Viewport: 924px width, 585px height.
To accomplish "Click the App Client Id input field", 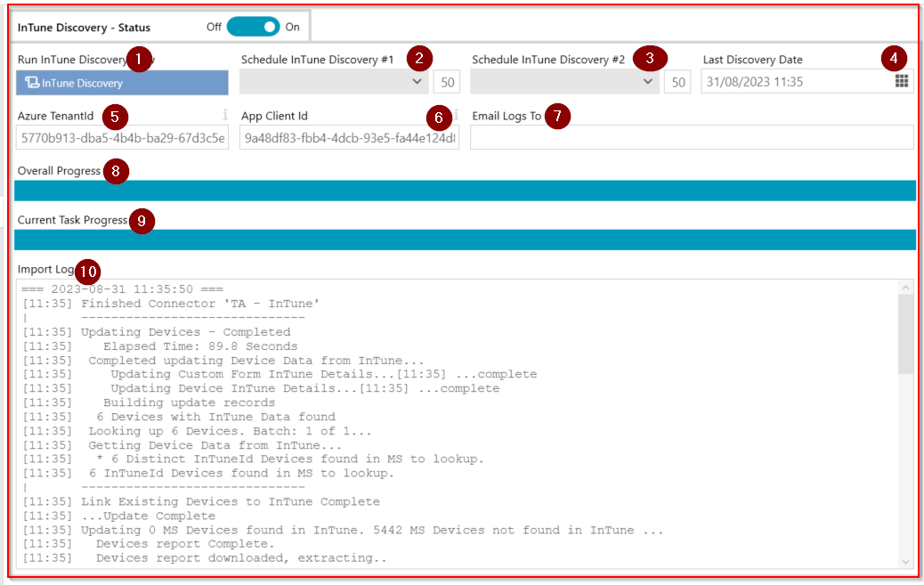I will 350,138.
